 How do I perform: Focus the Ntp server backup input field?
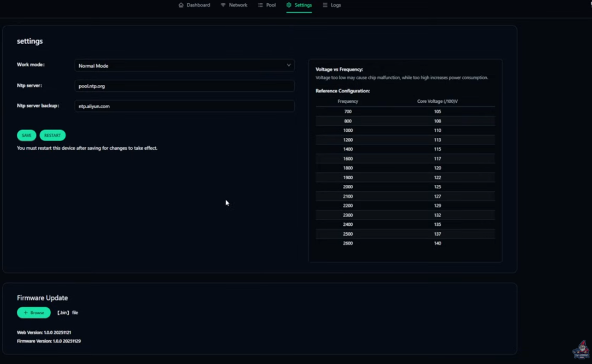click(184, 106)
